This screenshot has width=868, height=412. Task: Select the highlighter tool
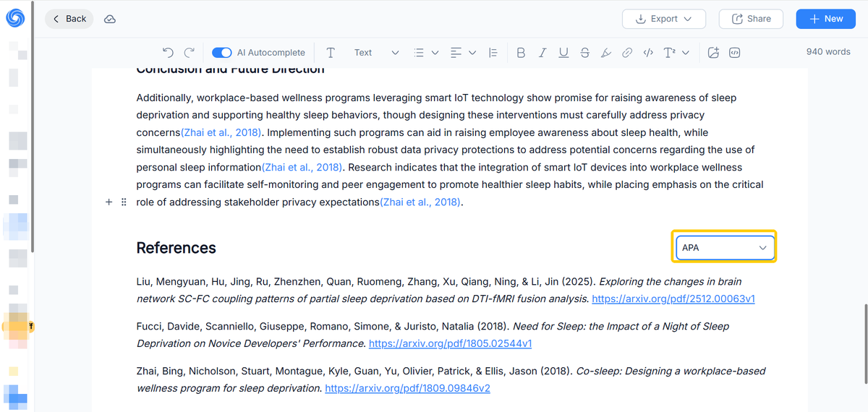point(606,53)
